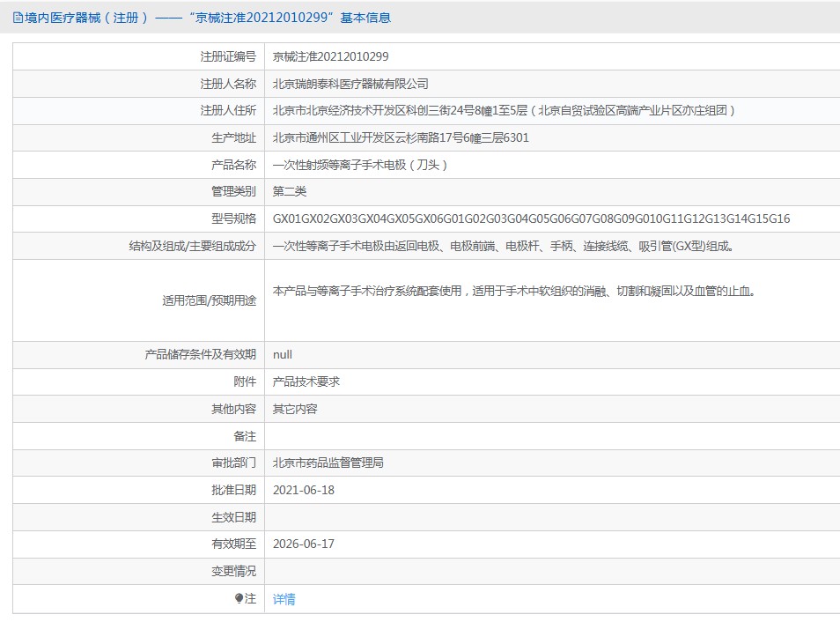Click the 第二类 management category value
This screenshot has height=622, width=840.
point(290,191)
